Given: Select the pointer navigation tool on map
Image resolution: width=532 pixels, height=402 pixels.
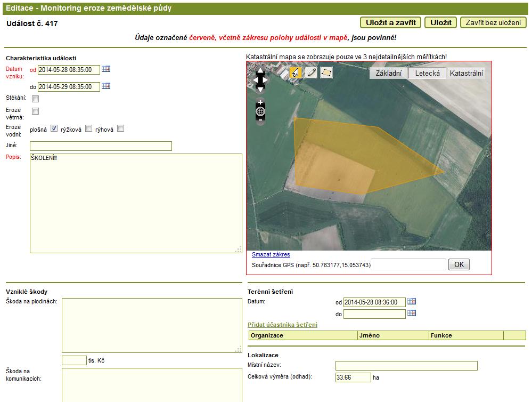Looking at the screenshot, I should coord(296,73).
